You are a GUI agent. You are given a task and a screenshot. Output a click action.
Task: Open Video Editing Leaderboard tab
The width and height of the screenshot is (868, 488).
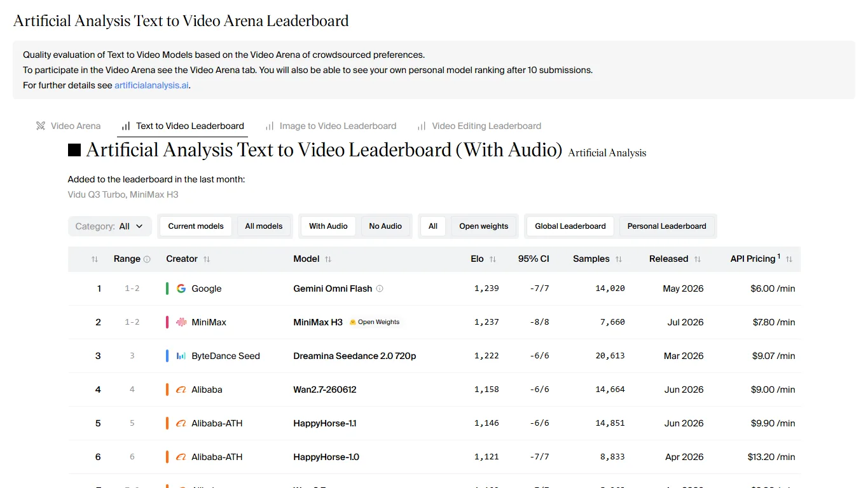pos(479,126)
